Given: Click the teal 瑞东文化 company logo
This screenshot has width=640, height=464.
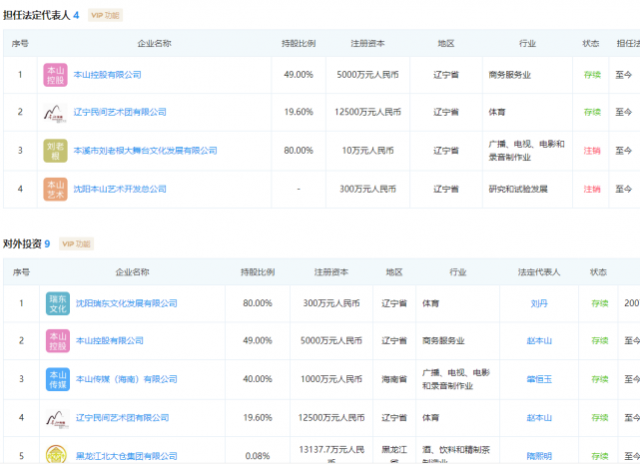Looking at the screenshot, I should 58,303.
